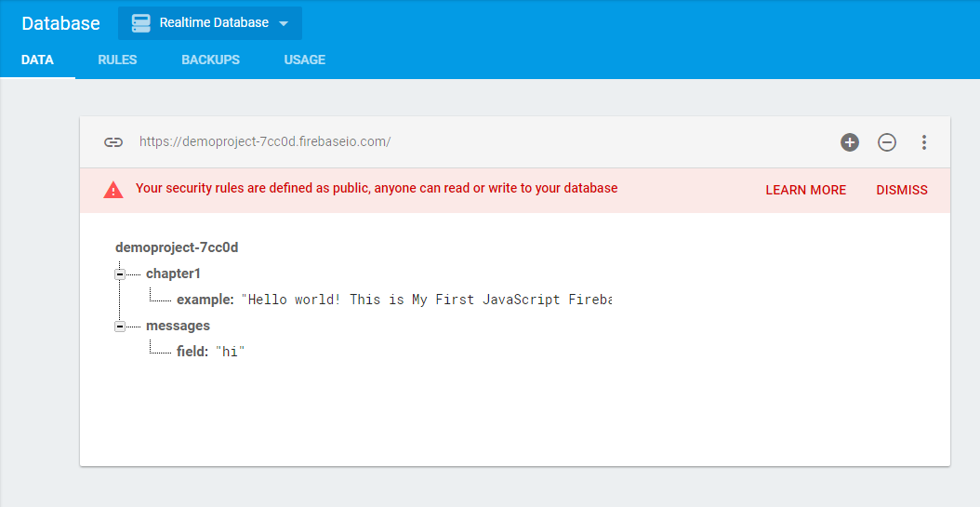Screen dimensions: 980x507
Task: Click the database icon in Realtime Database selector
Action: tap(140, 23)
